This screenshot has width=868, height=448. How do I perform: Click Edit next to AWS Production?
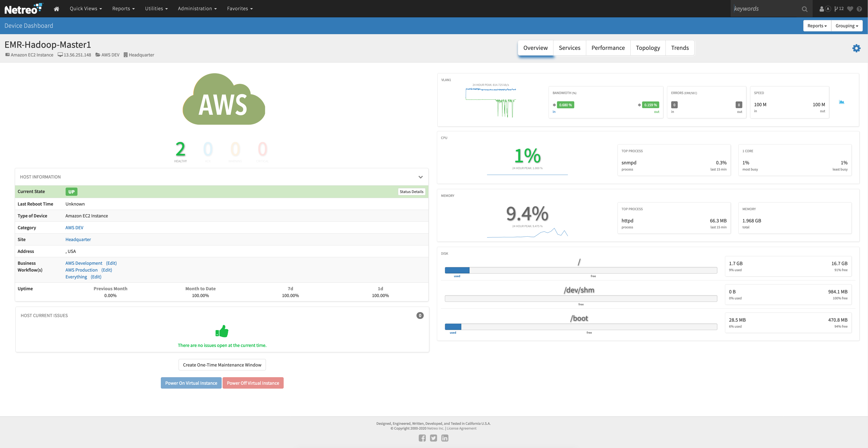[106, 270]
